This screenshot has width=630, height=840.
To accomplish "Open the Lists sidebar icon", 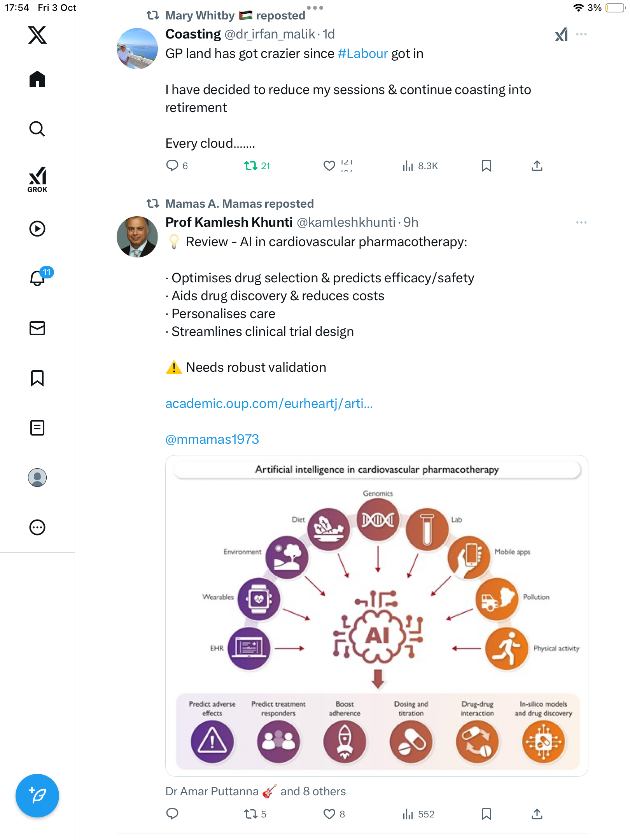I will pos(37,428).
